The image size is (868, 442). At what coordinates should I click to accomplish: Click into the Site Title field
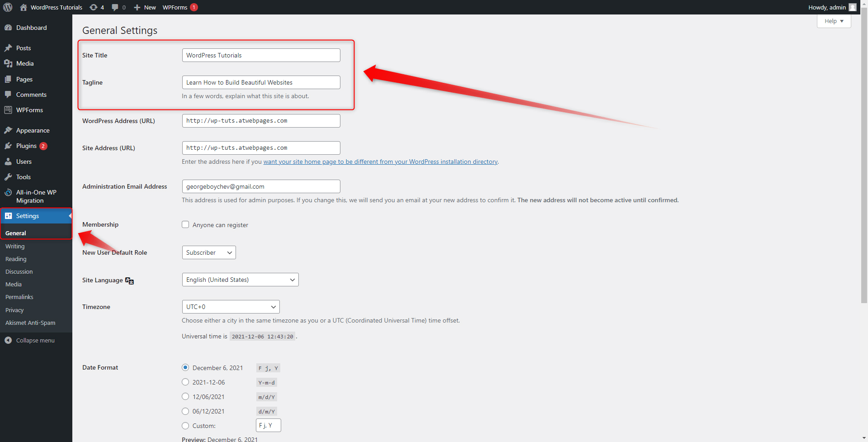coord(261,55)
